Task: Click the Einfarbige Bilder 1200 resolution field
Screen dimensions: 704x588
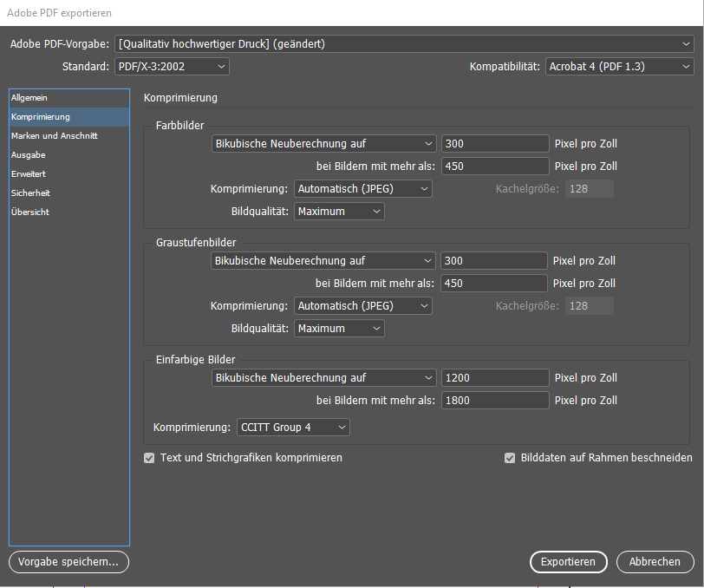Action: pyautogui.click(x=495, y=378)
